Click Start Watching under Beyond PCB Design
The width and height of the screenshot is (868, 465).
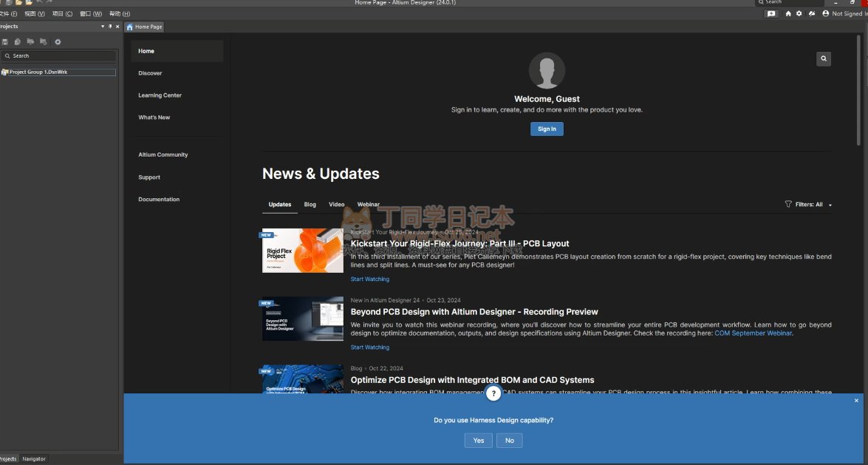click(370, 347)
